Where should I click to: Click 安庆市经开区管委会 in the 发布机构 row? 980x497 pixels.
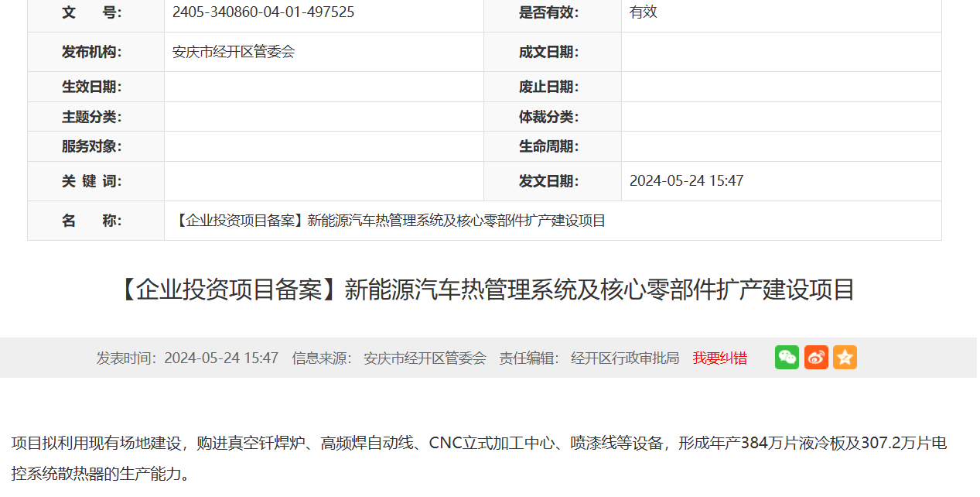click(x=234, y=52)
